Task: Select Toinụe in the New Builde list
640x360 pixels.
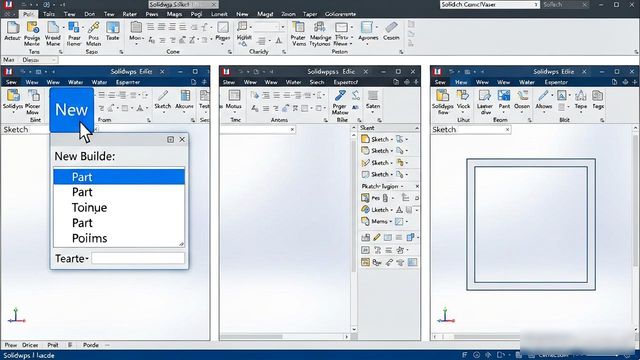Action: pyautogui.click(x=119, y=207)
